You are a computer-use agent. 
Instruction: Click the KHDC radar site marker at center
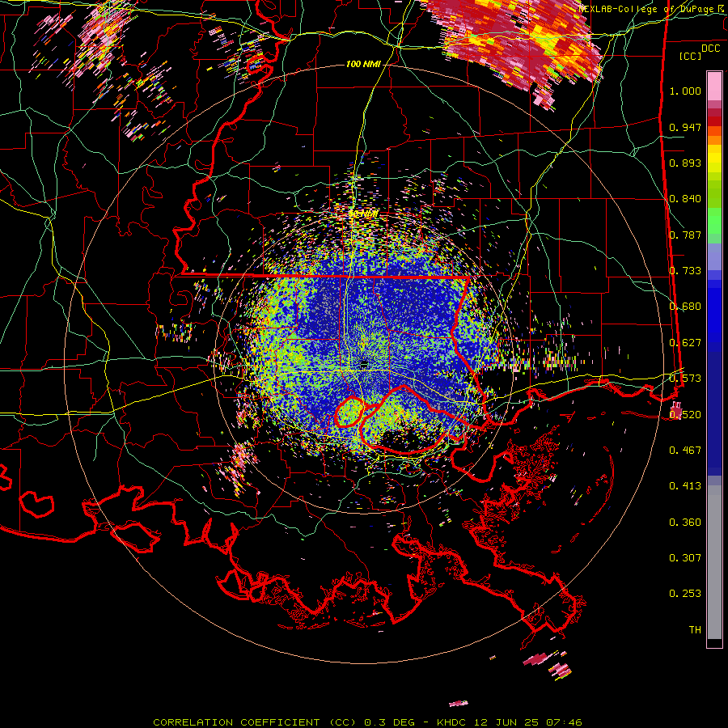point(365,363)
